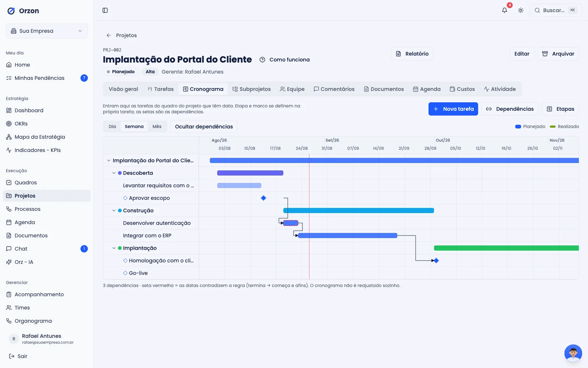This screenshot has width=588, height=368.
Task: Click the Desenvolver autenticação Gantt bar
Action: 291,223
